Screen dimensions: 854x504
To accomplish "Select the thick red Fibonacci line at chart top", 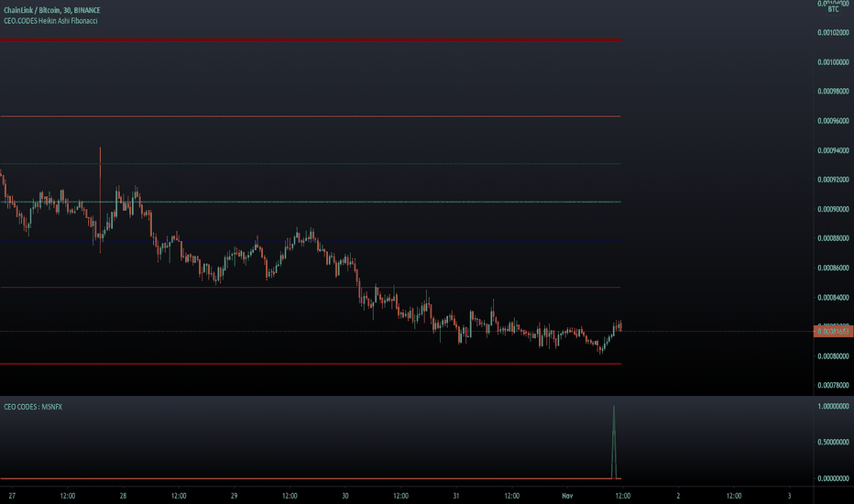I will click(x=311, y=39).
